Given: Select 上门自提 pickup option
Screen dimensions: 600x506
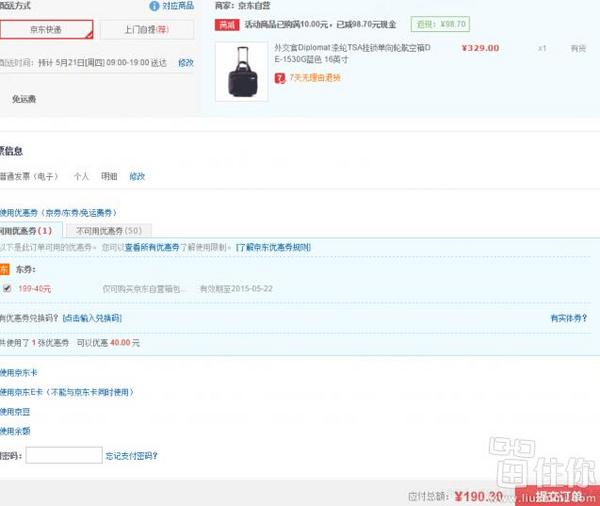Looking at the screenshot, I should [x=146, y=30].
